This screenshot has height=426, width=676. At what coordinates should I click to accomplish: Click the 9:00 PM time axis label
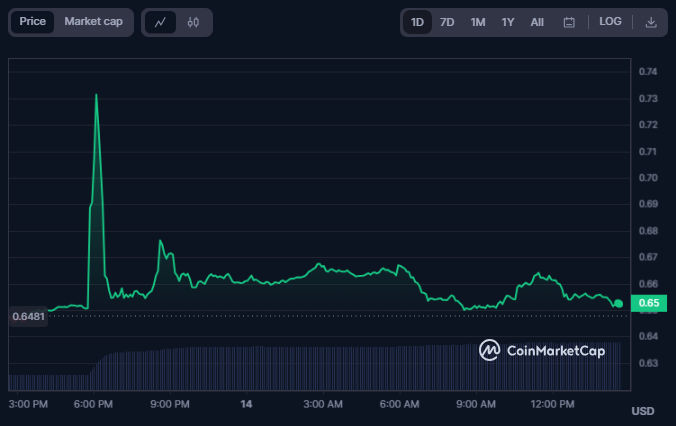click(x=170, y=404)
